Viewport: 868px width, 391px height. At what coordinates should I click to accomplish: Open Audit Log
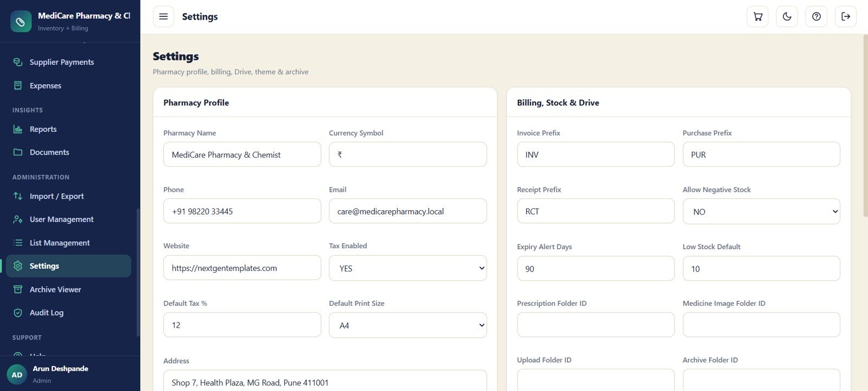pyautogui.click(x=68, y=313)
